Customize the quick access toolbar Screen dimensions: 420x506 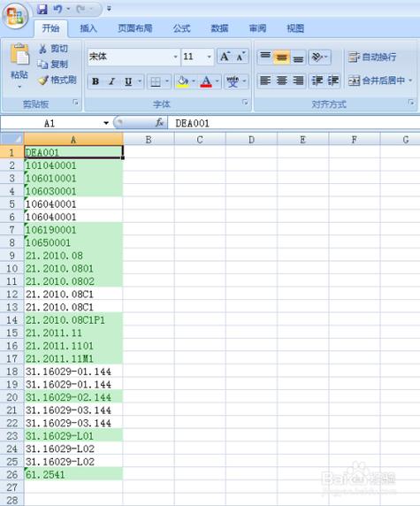tap(109, 9)
